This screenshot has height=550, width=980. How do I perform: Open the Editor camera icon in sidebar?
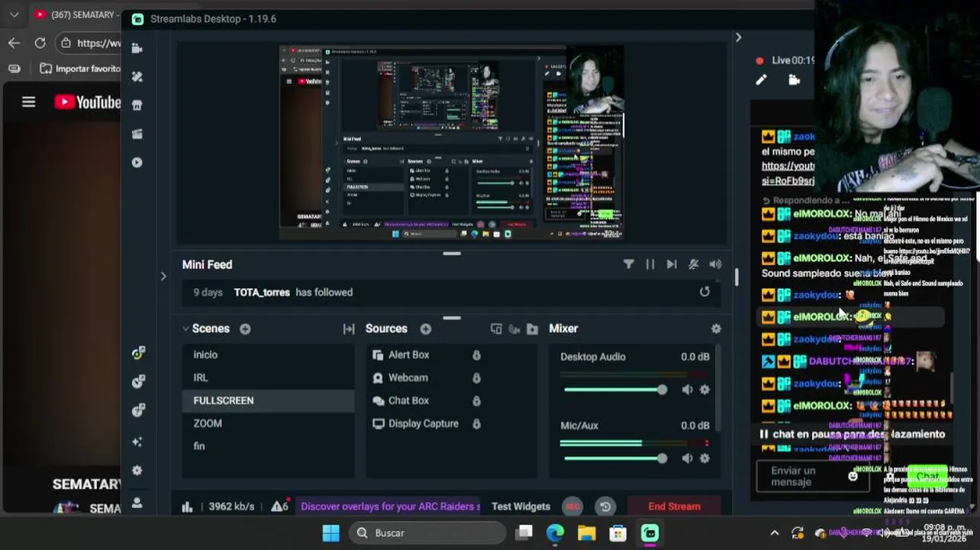pyautogui.click(x=137, y=48)
